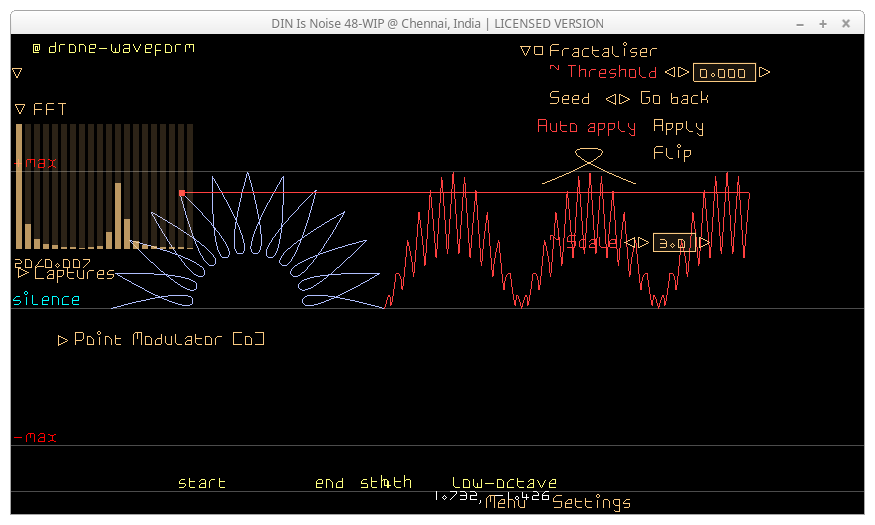Click the right arrow next to Seed
Viewport: 875px width, 525px height.
625,99
